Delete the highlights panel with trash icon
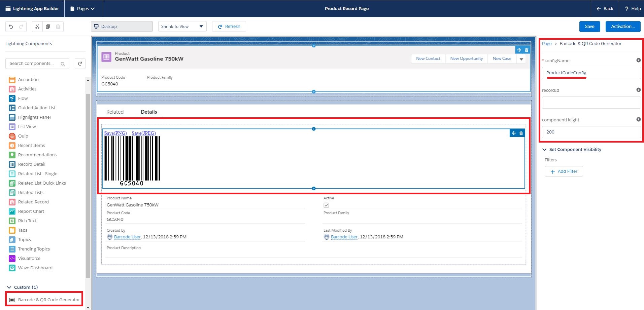Image resolution: width=644 pixels, height=310 pixels. pyautogui.click(x=527, y=50)
